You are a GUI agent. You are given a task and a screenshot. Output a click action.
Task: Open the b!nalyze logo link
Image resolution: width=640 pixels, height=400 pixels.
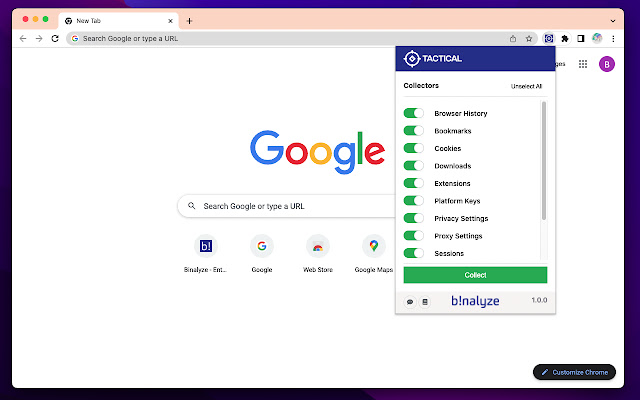pyautogui.click(x=475, y=301)
